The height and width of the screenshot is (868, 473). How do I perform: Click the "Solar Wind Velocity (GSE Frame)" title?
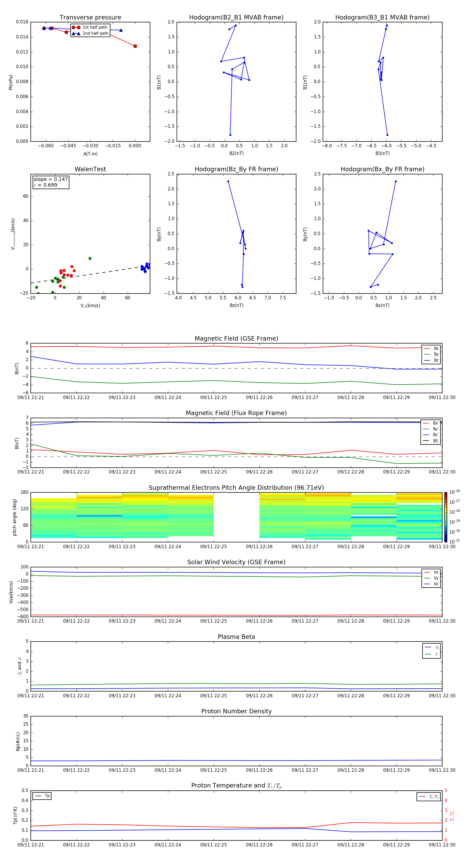coord(236,562)
